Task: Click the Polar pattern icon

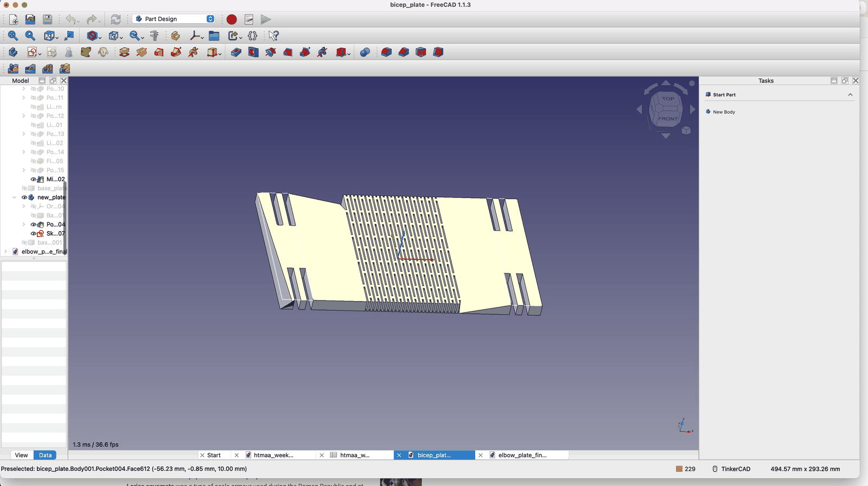Action: coord(48,68)
